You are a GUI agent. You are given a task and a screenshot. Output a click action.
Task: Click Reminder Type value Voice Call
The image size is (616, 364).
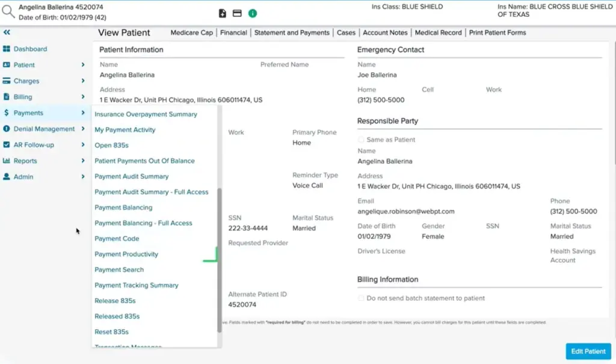tap(307, 185)
